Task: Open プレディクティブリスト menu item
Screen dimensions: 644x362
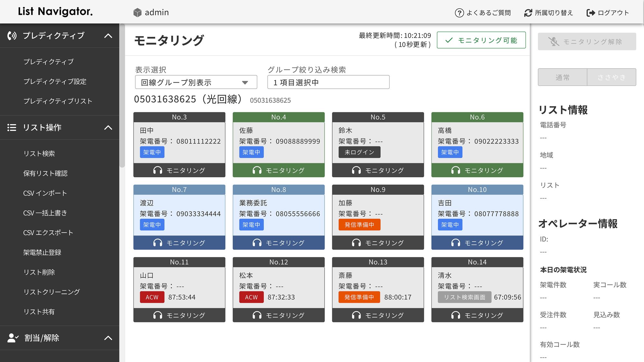Action: (58, 101)
